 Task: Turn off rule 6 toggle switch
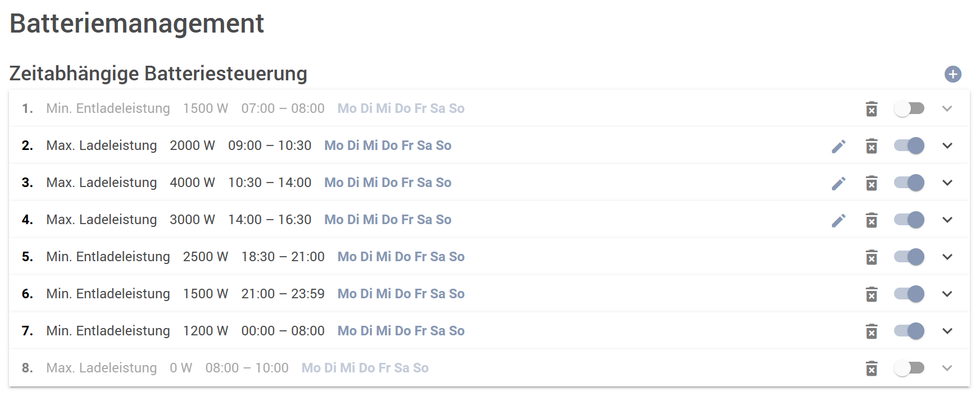(909, 294)
